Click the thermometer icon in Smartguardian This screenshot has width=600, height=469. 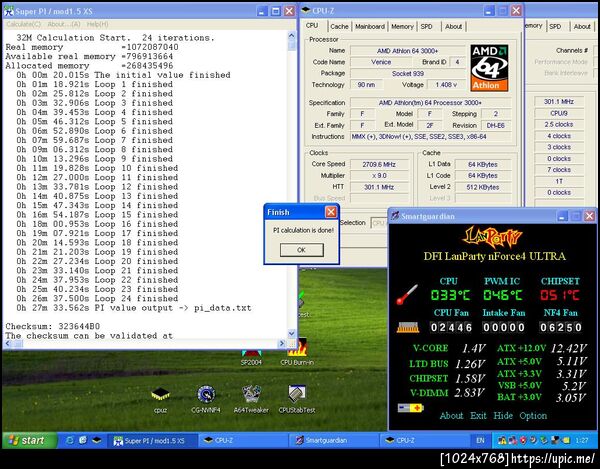407,294
